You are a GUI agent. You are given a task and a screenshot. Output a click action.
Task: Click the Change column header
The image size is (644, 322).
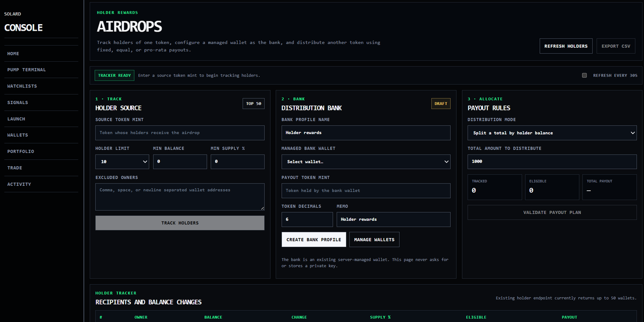point(299,317)
